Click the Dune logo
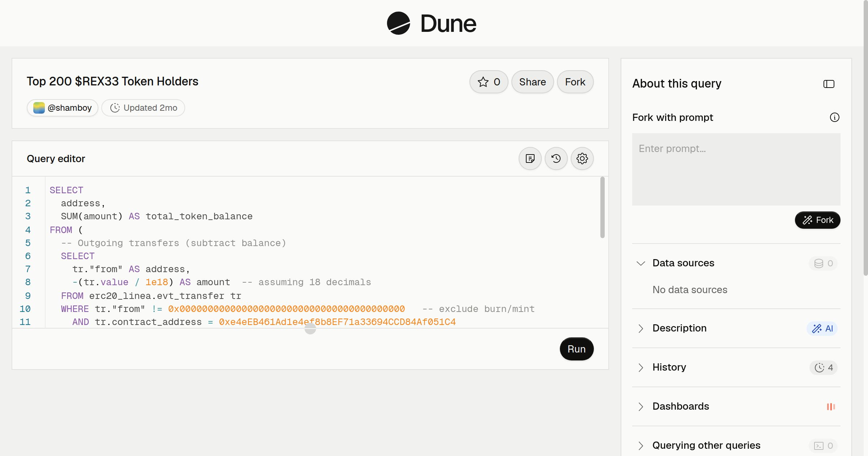This screenshot has height=456, width=868. (431, 23)
